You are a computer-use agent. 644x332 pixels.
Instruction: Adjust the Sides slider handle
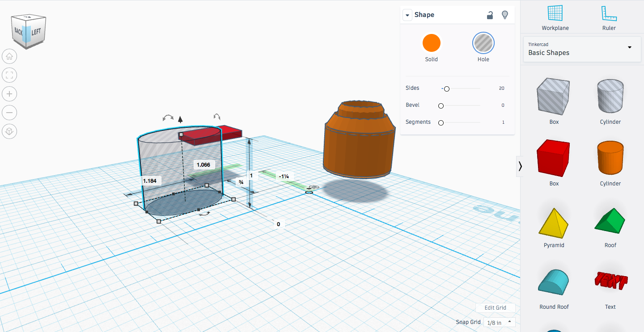pos(446,89)
